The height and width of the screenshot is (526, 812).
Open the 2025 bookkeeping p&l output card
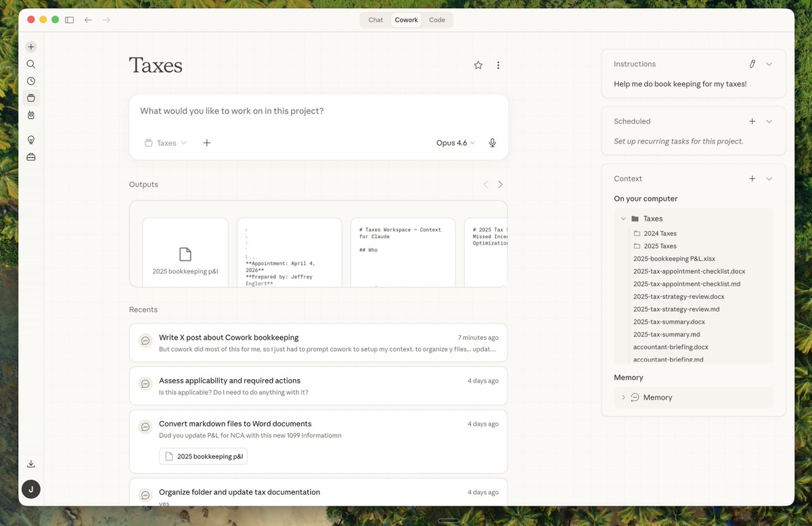(x=185, y=253)
